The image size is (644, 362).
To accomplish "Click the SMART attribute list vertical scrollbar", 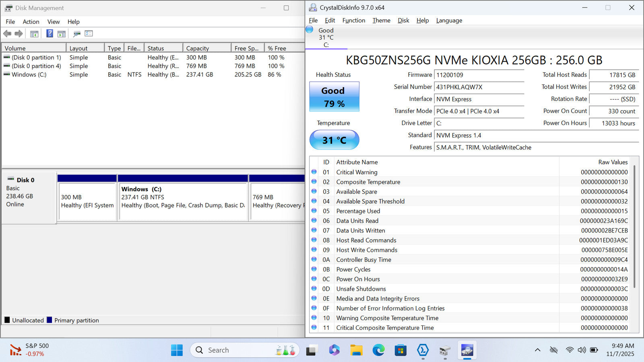I will pyautogui.click(x=635, y=225).
